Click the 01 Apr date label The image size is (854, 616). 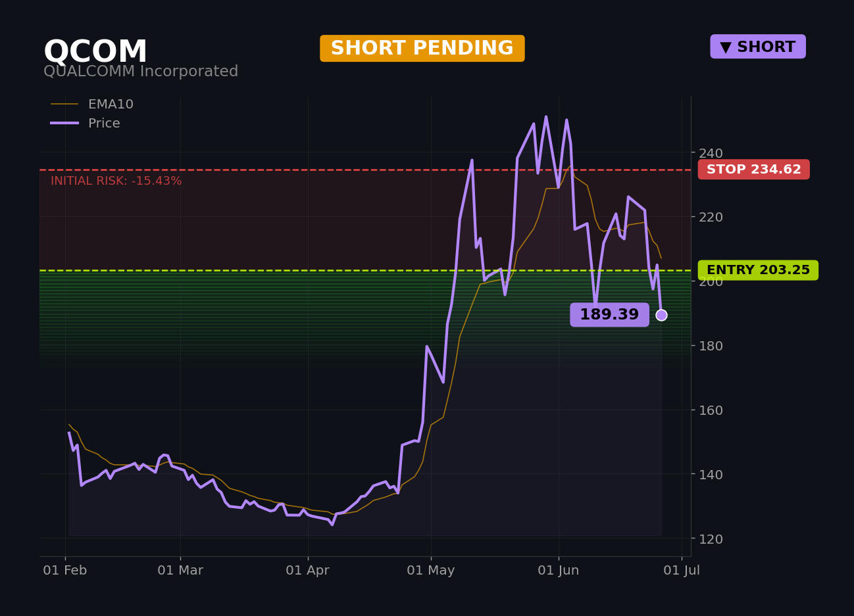click(x=307, y=571)
